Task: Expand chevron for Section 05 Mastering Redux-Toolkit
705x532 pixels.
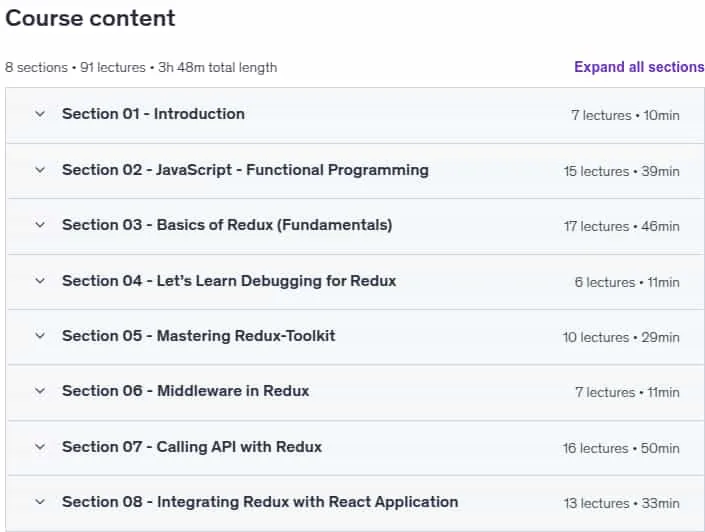Action: point(40,336)
